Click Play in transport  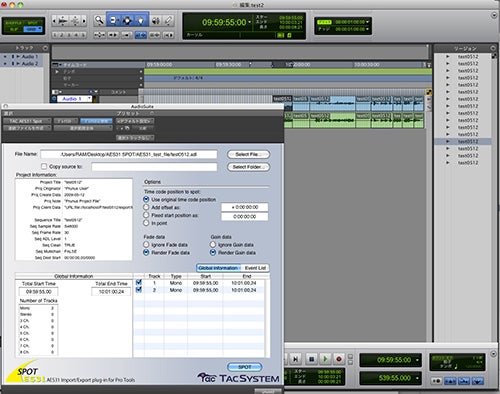coord(325,359)
